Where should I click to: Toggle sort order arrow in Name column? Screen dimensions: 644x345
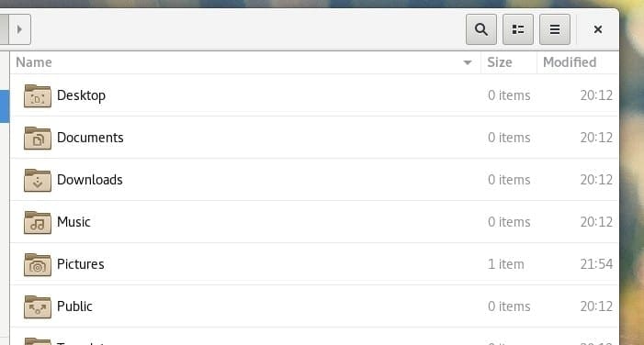point(467,62)
